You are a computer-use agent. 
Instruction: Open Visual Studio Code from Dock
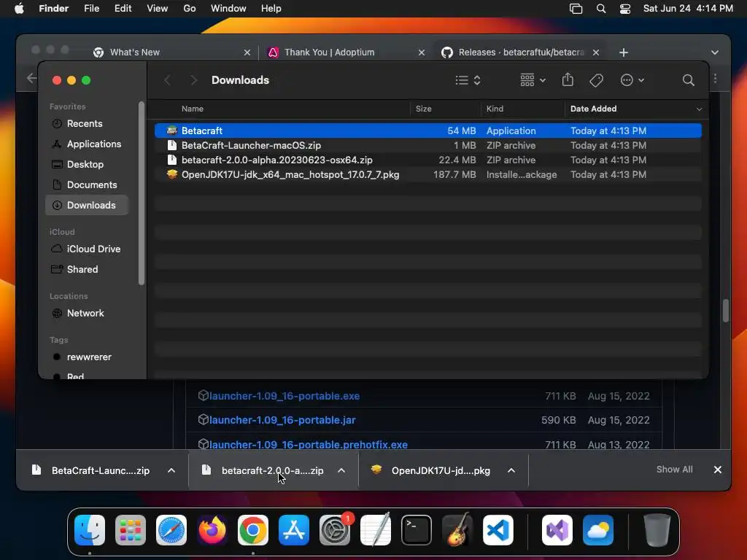pyautogui.click(x=498, y=530)
